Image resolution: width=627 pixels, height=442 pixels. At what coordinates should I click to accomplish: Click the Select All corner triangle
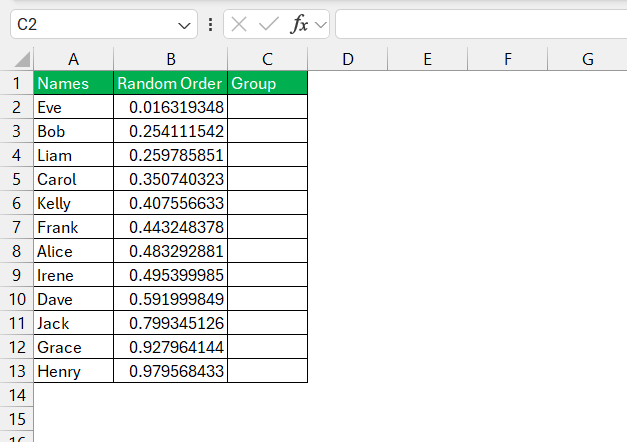(22, 59)
